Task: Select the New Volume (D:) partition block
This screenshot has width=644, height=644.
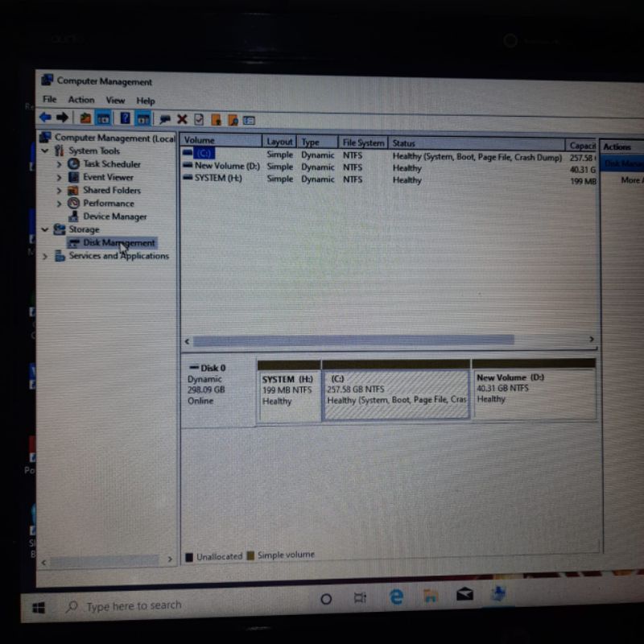Action: pyautogui.click(x=533, y=391)
